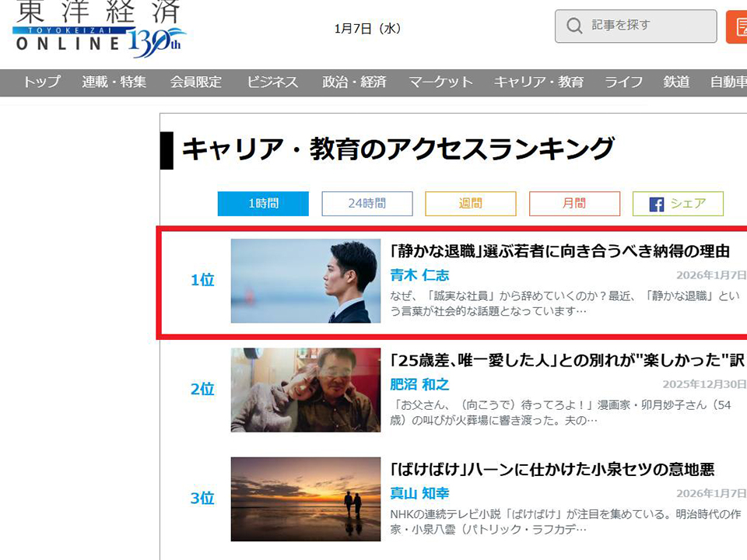Open 連載・特集 navigation item

pos(114,82)
